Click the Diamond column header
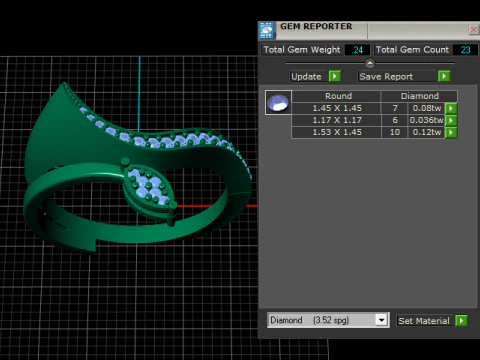This screenshot has width=480, height=360. (x=419, y=96)
